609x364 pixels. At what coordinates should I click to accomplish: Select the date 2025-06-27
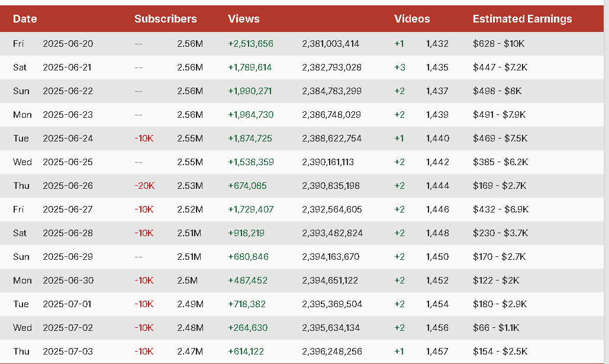pyautogui.click(x=67, y=210)
